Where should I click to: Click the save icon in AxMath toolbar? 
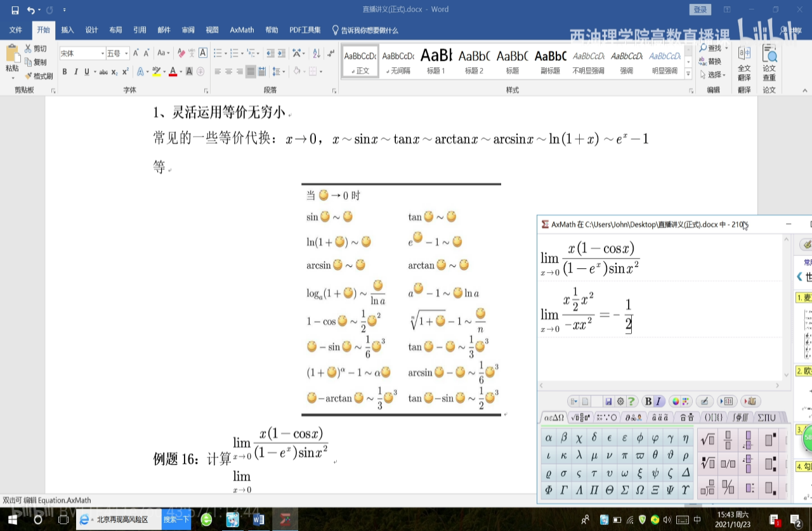click(608, 402)
